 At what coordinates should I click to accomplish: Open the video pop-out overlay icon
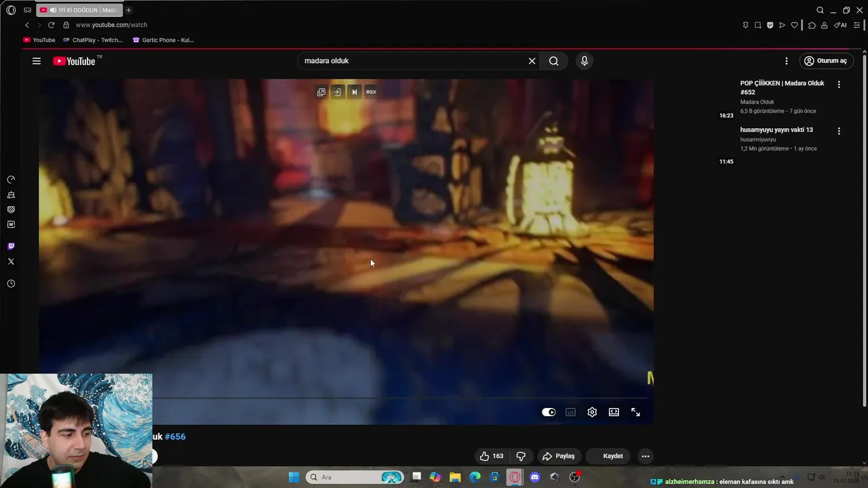coord(321,92)
